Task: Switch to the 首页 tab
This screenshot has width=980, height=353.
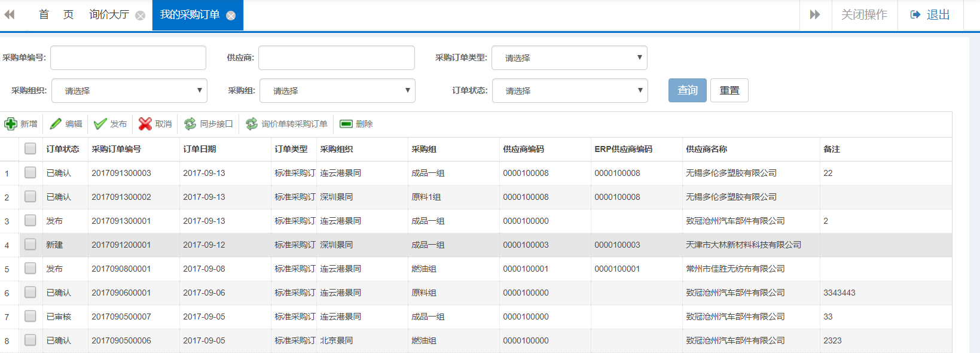Action: [56, 15]
